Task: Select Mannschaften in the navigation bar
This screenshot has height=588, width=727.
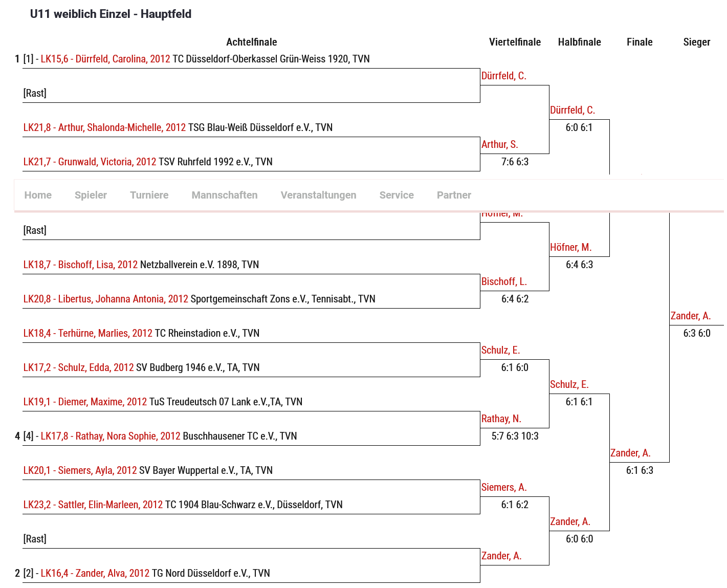Action: click(x=224, y=195)
